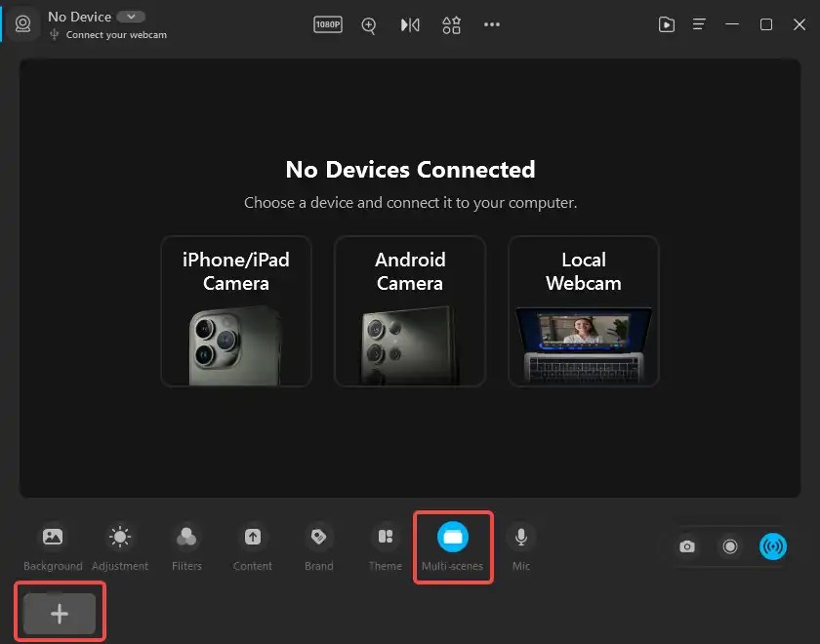This screenshot has width=820, height=644.
Task: Add a new scene with the plus button
Action: coord(60,611)
